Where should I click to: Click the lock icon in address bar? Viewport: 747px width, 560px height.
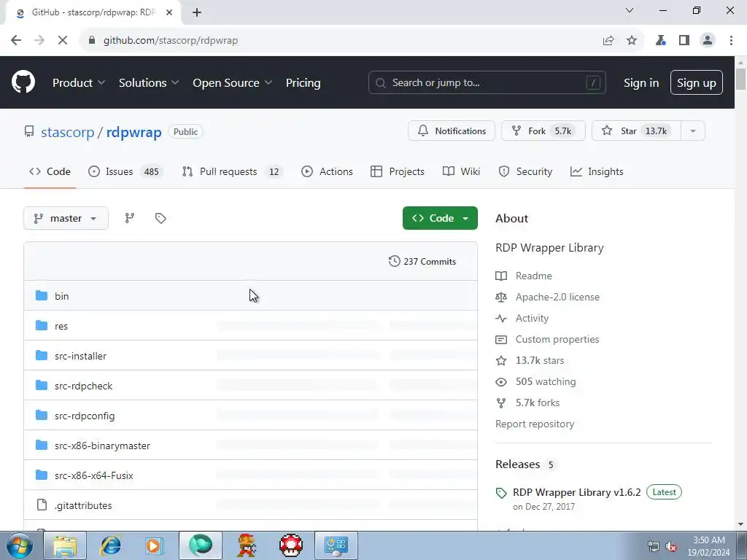92,41
